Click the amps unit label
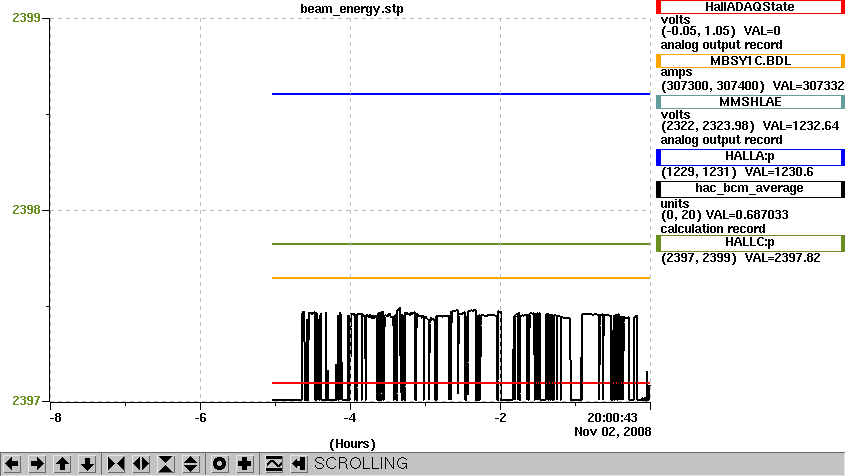The width and height of the screenshot is (845, 476). [676, 72]
